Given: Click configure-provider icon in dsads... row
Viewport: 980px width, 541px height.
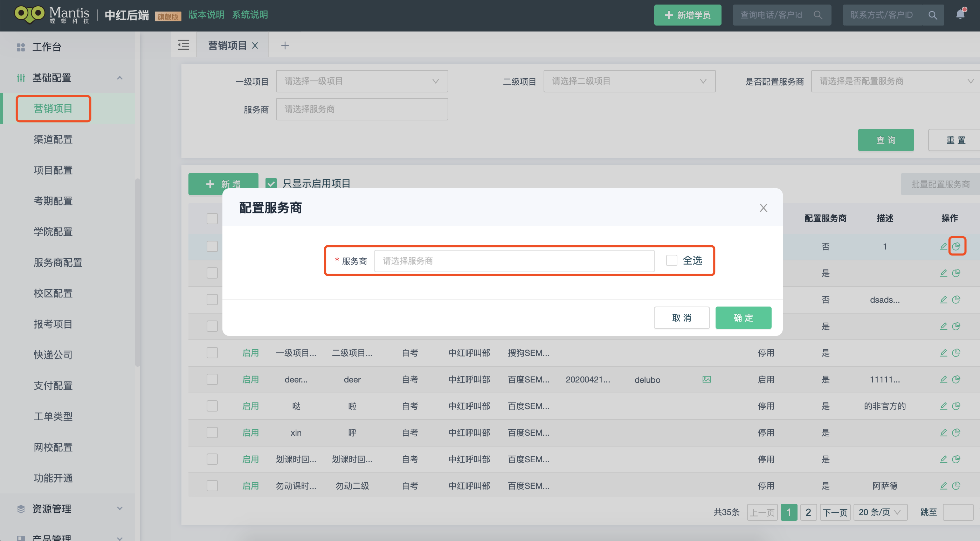Looking at the screenshot, I should click(x=956, y=300).
